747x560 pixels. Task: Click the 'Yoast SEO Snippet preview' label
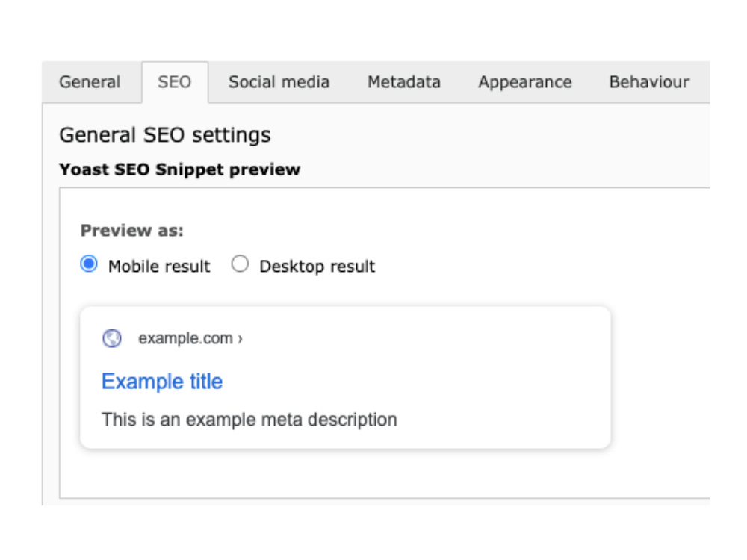click(x=179, y=169)
